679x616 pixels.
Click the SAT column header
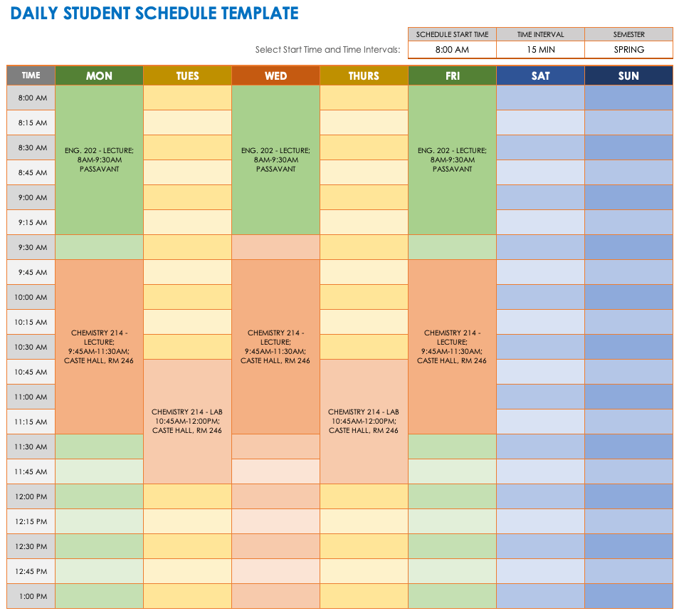540,75
